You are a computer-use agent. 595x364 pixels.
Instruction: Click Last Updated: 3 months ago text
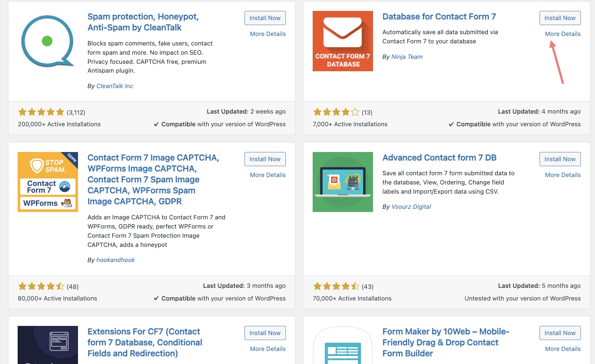coord(244,286)
